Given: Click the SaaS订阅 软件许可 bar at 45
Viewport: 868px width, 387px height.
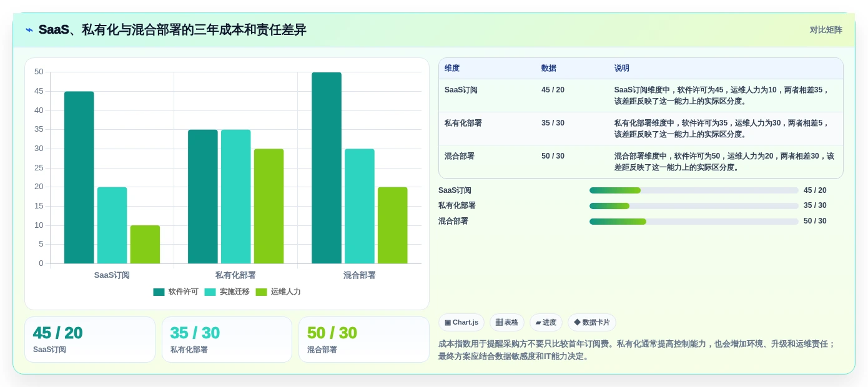Looking at the screenshot, I should tap(79, 177).
